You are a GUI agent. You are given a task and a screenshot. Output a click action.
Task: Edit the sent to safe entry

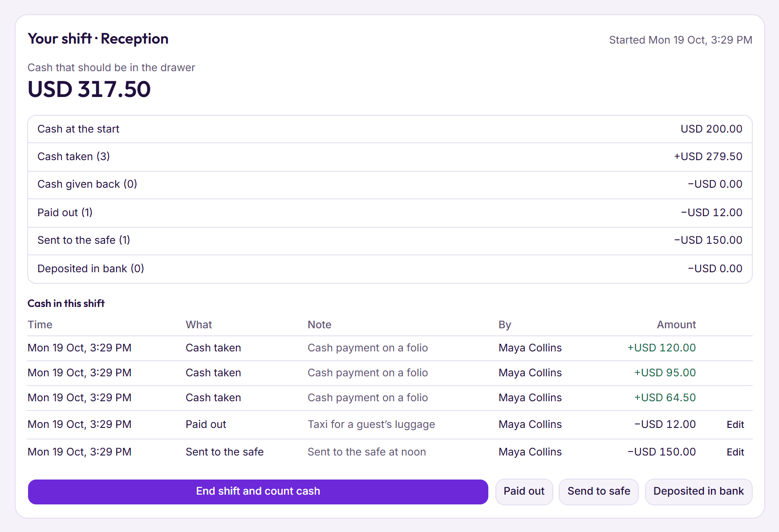pos(735,452)
